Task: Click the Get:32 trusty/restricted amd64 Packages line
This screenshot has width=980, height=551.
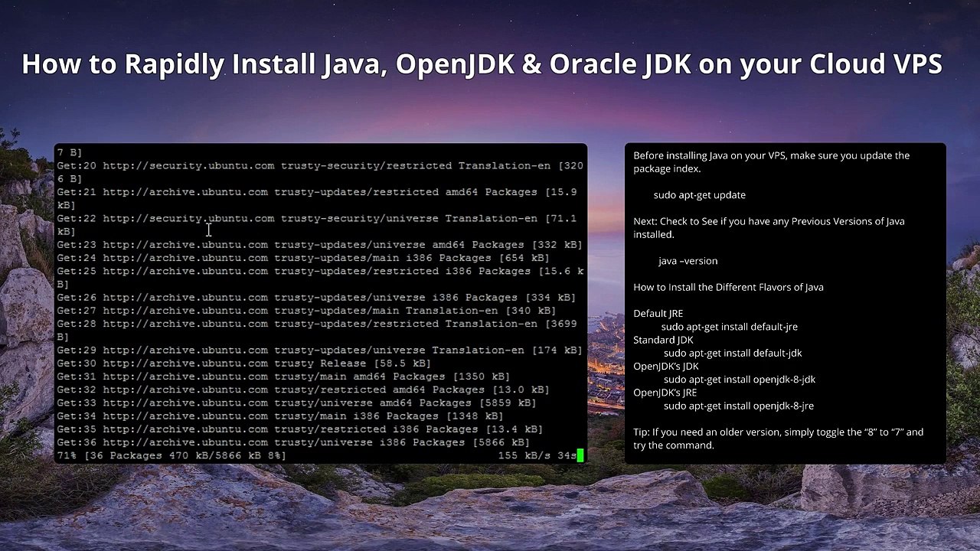Action: [303, 389]
